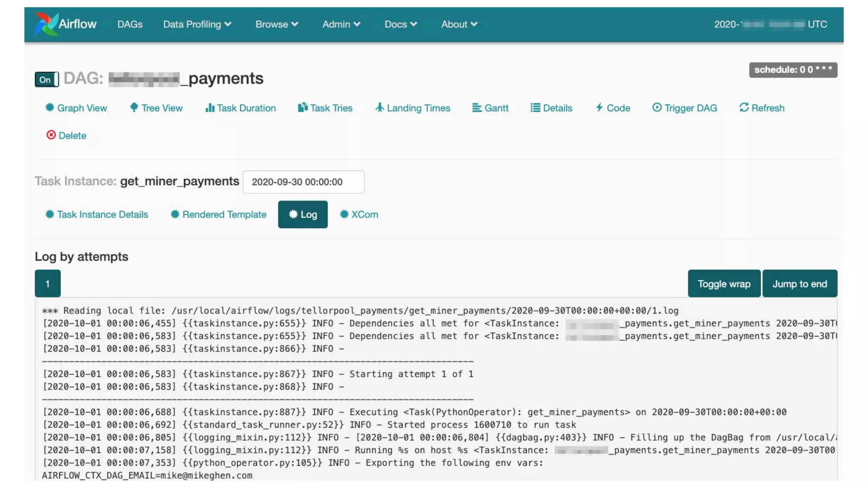
Task: Open Graph View icon link
Action: pos(50,108)
